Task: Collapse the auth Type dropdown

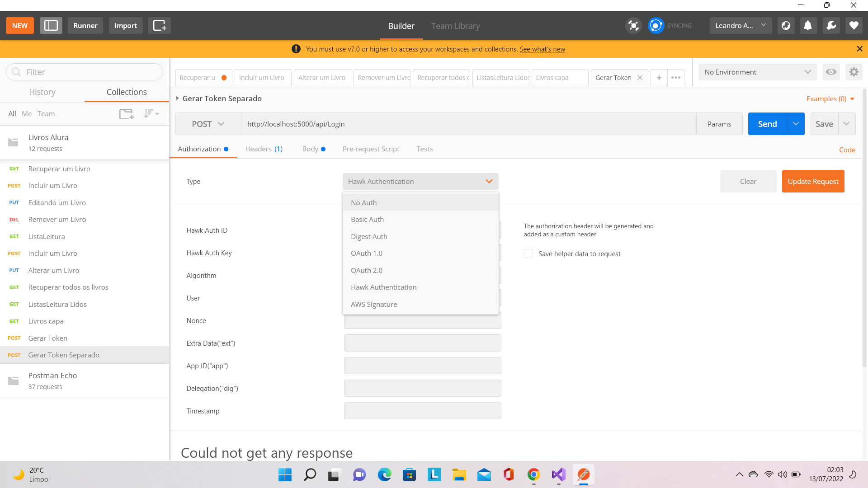Action: pyautogui.click(x=420, y=181)
